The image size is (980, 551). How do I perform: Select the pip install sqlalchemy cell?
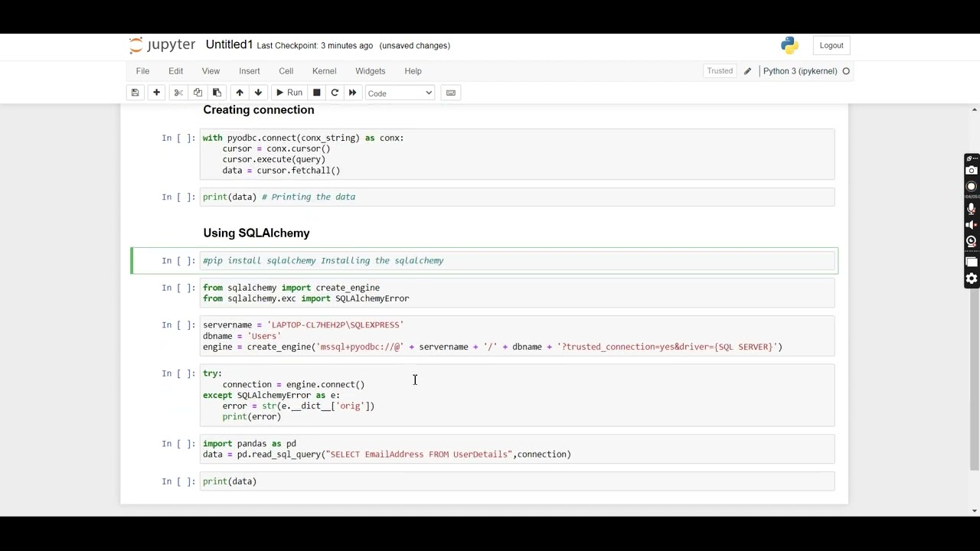click(x=517, y=261)
